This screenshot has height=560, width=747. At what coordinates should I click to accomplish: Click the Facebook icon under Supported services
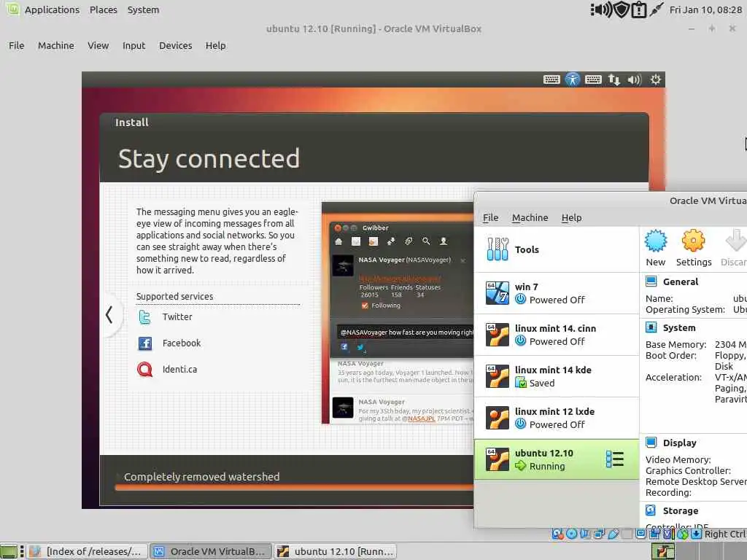(145, 343)
